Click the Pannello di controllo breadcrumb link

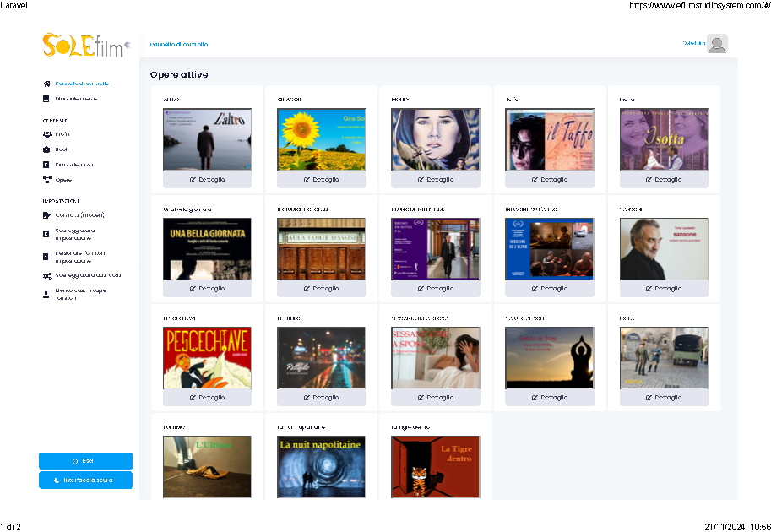(179, 44)
